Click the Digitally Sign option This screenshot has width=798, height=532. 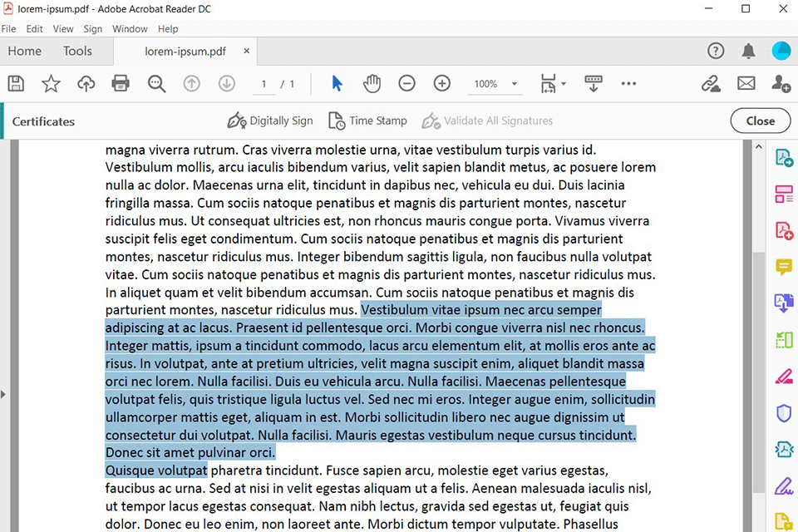[x=270, y=121]
